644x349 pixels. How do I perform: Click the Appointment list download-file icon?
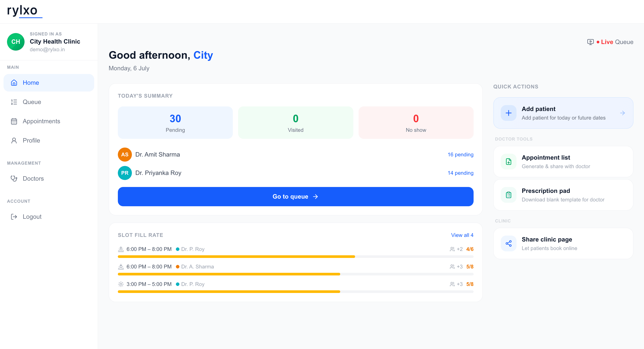[508, 162]
